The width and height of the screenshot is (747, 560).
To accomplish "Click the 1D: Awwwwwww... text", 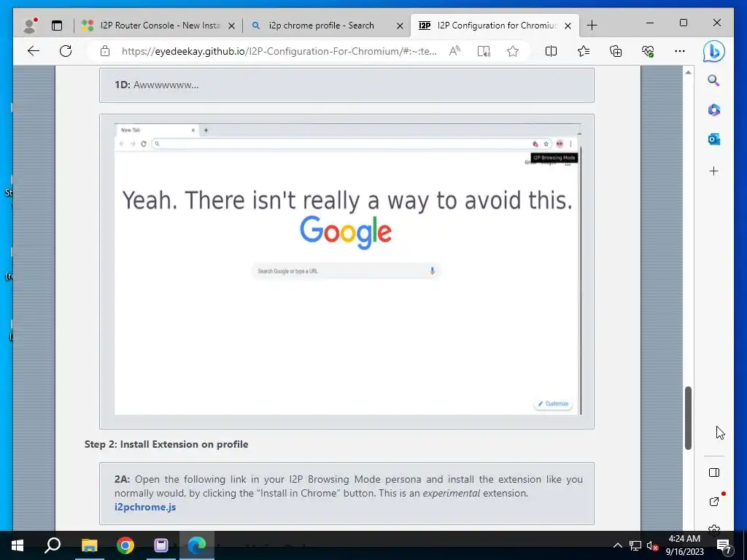I will (157, 85).
